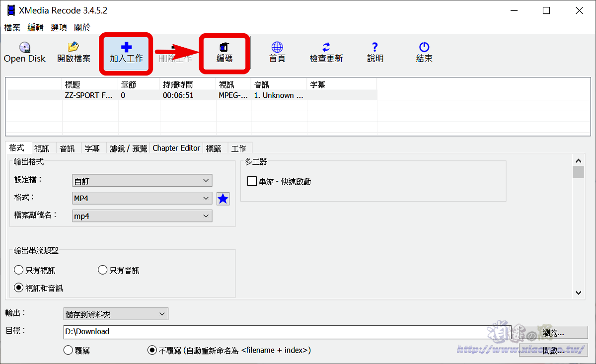Click the 章節 column header
Image resolution: width=596 pixels, height=364 pixels.
(x=140, y=85)
